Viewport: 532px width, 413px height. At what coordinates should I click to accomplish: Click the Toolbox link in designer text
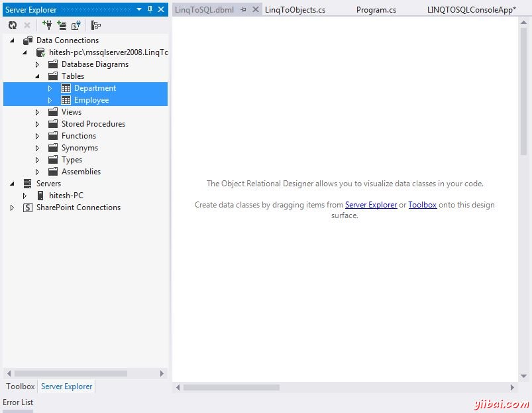[422, 205]
